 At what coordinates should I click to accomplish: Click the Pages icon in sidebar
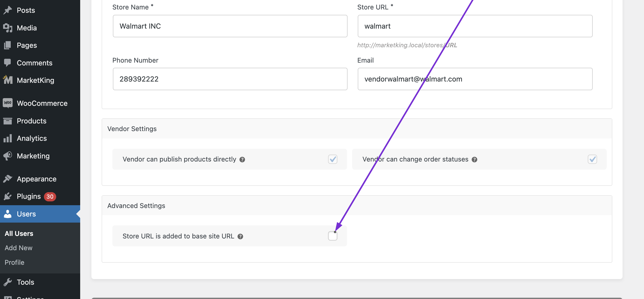[8, 45]
